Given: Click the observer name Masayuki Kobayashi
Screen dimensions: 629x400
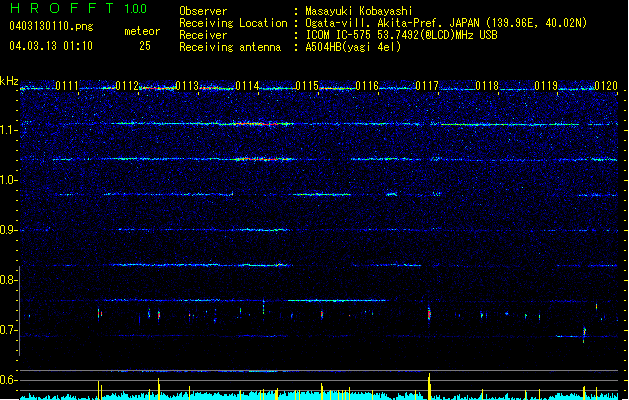Looking at the screenshot, I should 359,11.
